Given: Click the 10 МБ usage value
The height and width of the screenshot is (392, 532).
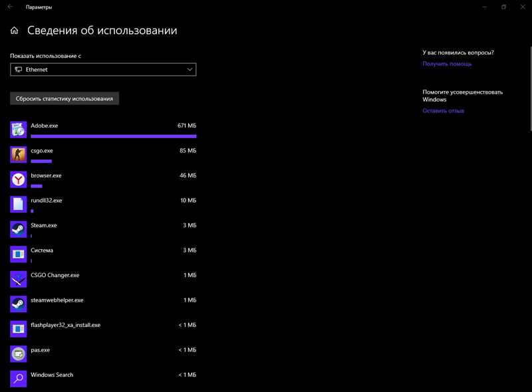Looking at the screenshot, I should (x=188, y=201).
